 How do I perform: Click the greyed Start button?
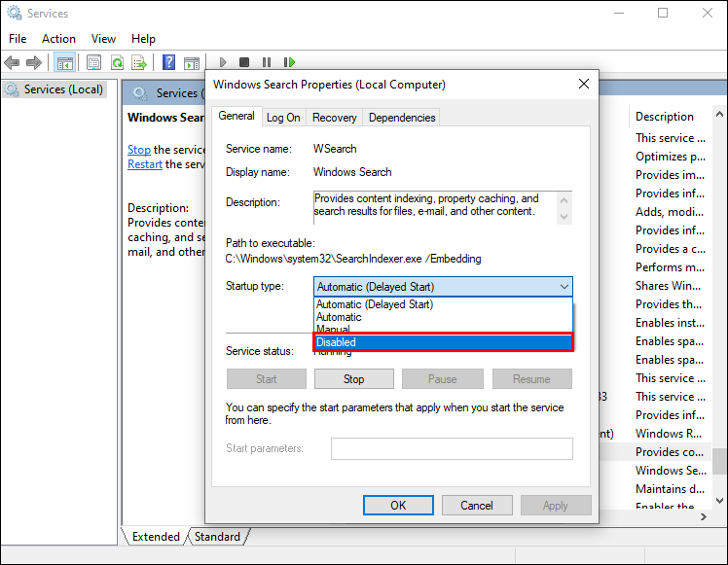click(267, 379)
